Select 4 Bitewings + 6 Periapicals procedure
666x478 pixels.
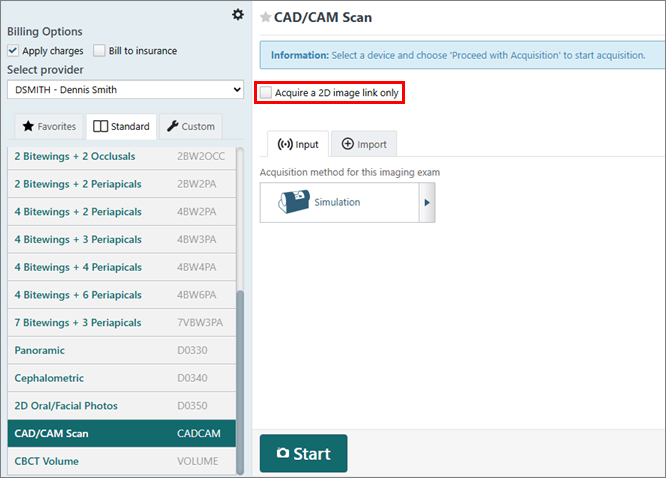click(x=121, y=295)
